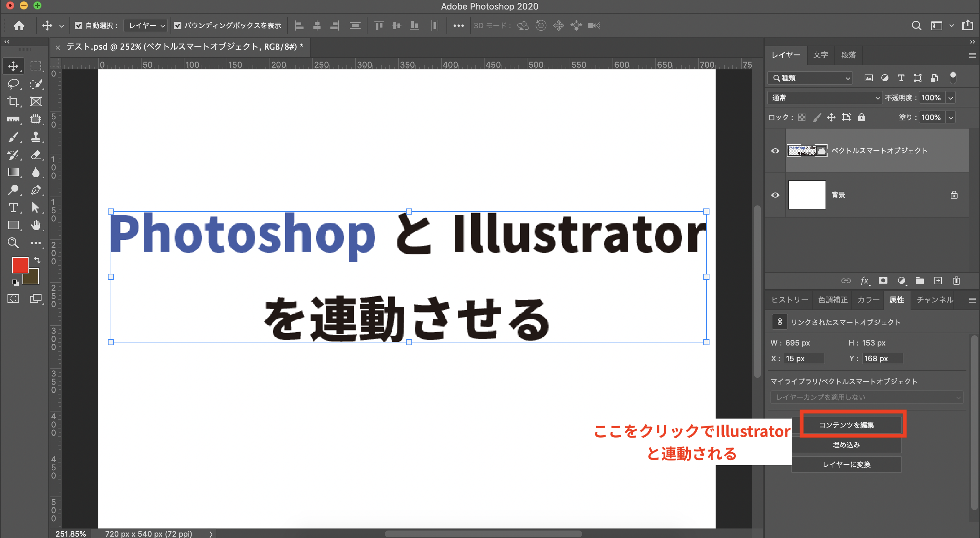Open layer styles via the fx icon
Viewport: 980px width, 538px height.
tap(865, 281)
